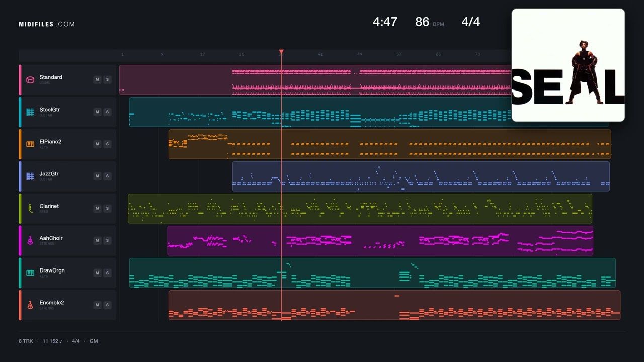Select the ElPiano2 track name
644x362 pixels.
tap(50, 142)
